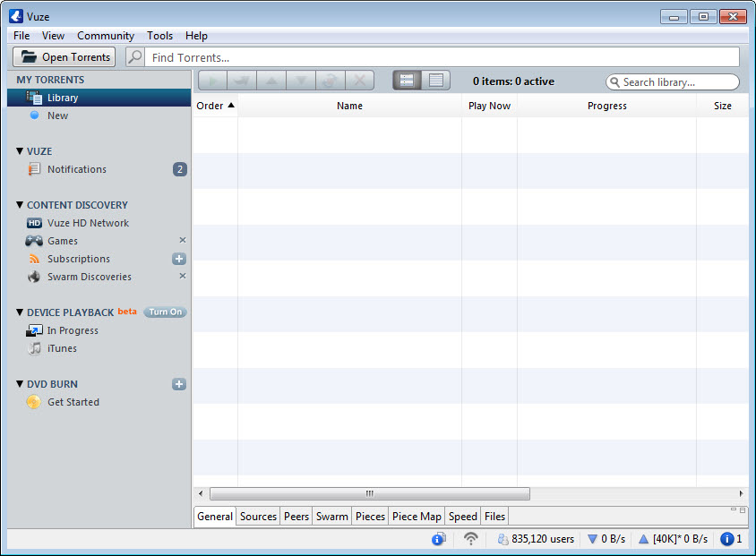
Task: Close the Swarm Discoveries sidebar entry
Action: coord(183,276)
